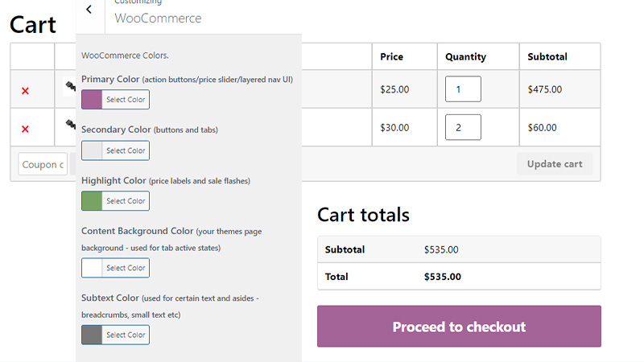Viewport: 644px width, 362px height.
Task: Click the second product thumbnail in cart
Action: click(x=70, y=125)
